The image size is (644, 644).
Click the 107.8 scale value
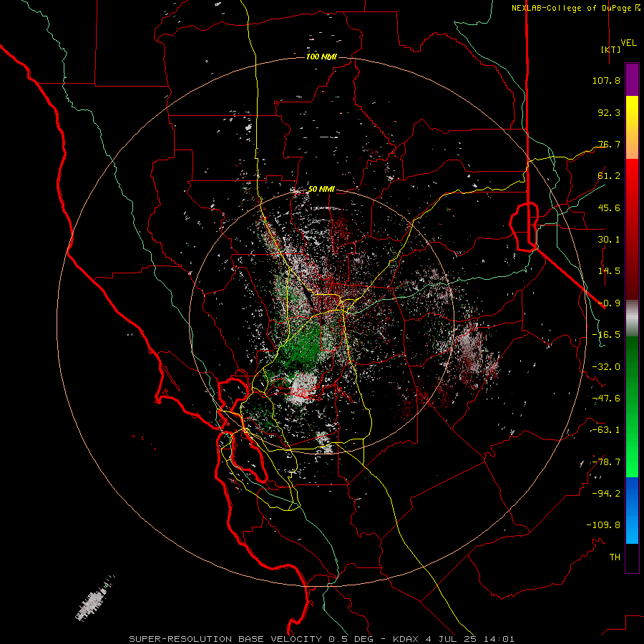pos(606,80)
